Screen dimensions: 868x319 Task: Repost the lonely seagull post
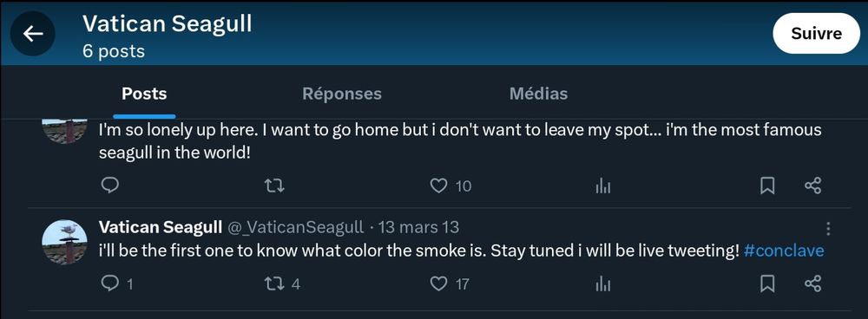coord(275,186)
